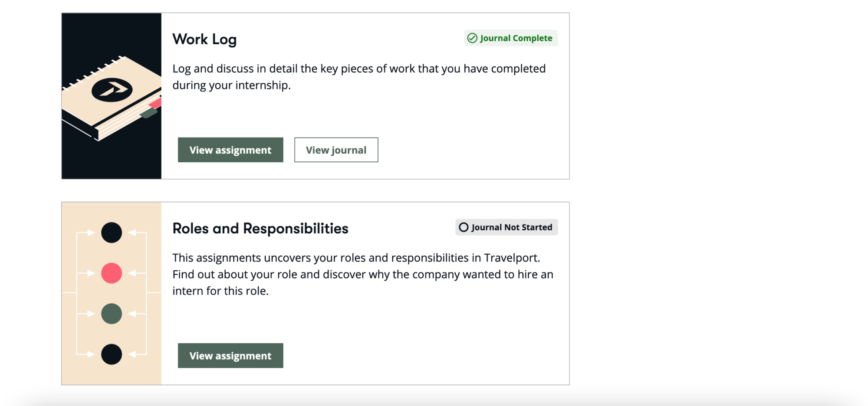Screen dimensions: 868x406
Task: Click the arrow logo on the notebook cover
Action: (x=112, y=90)
